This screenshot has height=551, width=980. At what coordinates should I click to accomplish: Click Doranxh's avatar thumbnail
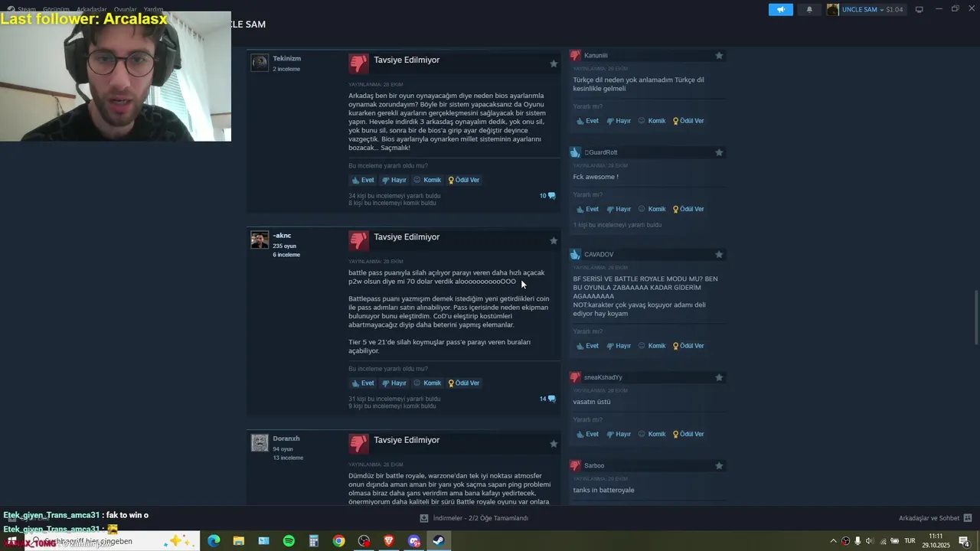coord(260,442)
